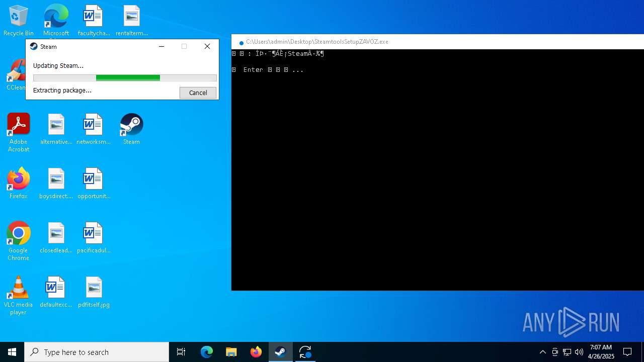
Task: Click 'Updating Steam...' text
Action: coord(58,65)
